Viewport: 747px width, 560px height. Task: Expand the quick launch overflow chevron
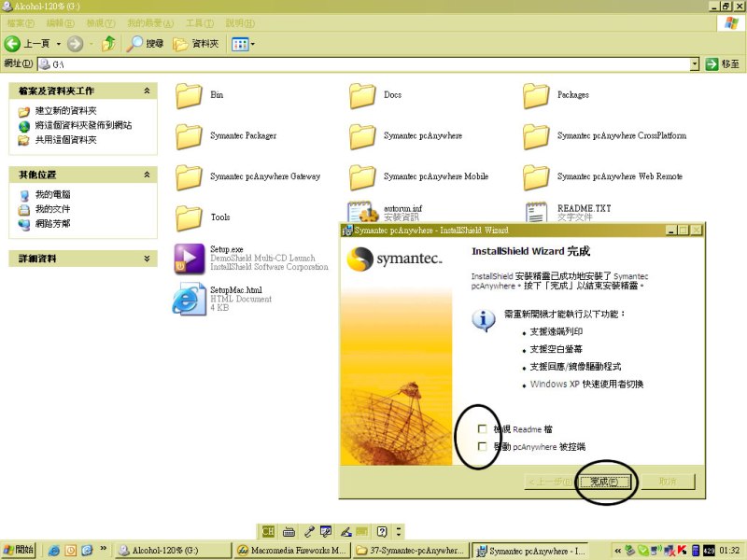(103, 549)
